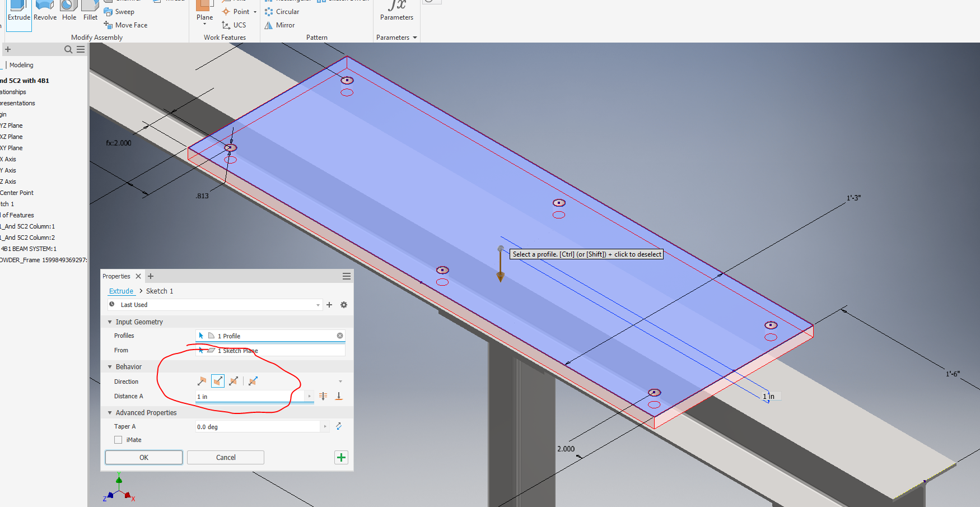The width and height of the screenshot is (980, 507).
Task: Click the Extrude breadcrumb link
Action: 121,291
